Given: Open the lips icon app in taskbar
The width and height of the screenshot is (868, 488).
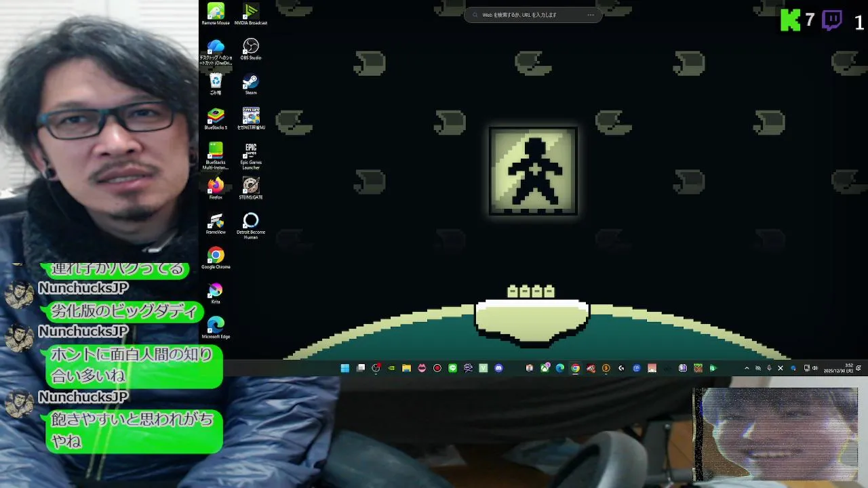Looking at the screenshot, I should pos(422,368).
